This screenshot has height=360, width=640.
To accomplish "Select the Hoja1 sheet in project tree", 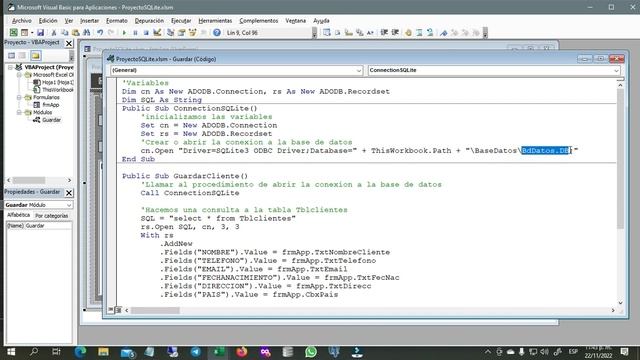I will click(53, 82).
